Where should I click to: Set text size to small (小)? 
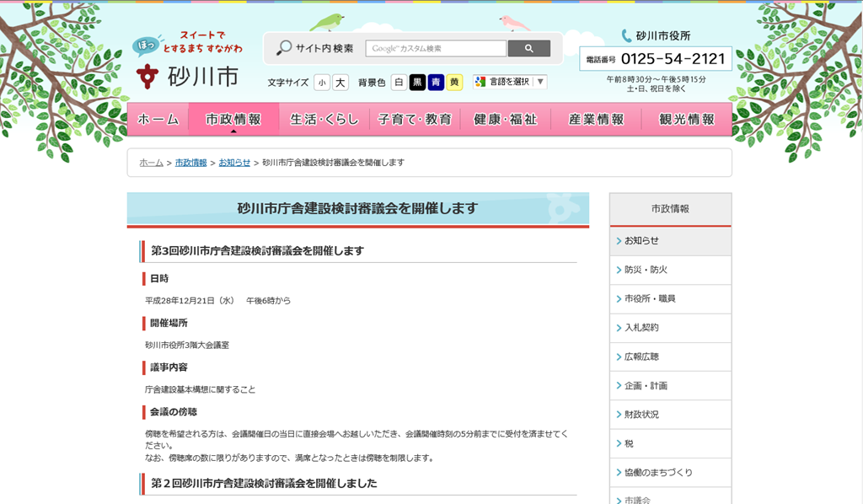(322, 83)
